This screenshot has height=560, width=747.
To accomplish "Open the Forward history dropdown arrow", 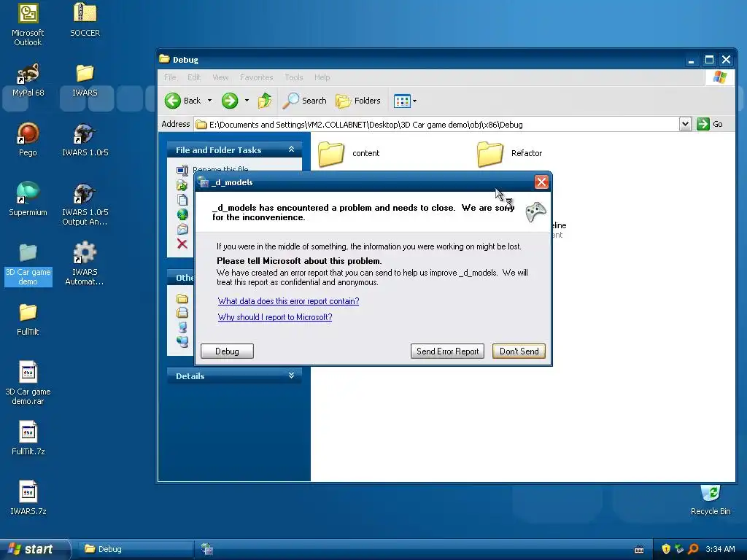I will (247, 101).
